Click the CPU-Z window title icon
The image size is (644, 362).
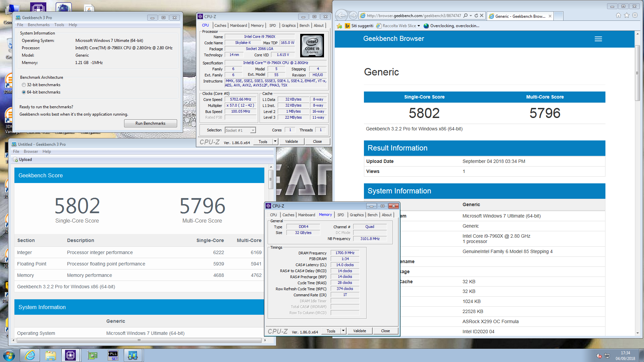pos(200,16)
